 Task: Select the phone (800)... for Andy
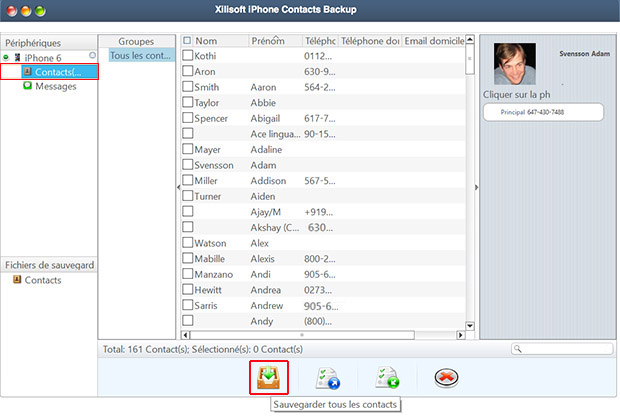click(x=318, y=321)
